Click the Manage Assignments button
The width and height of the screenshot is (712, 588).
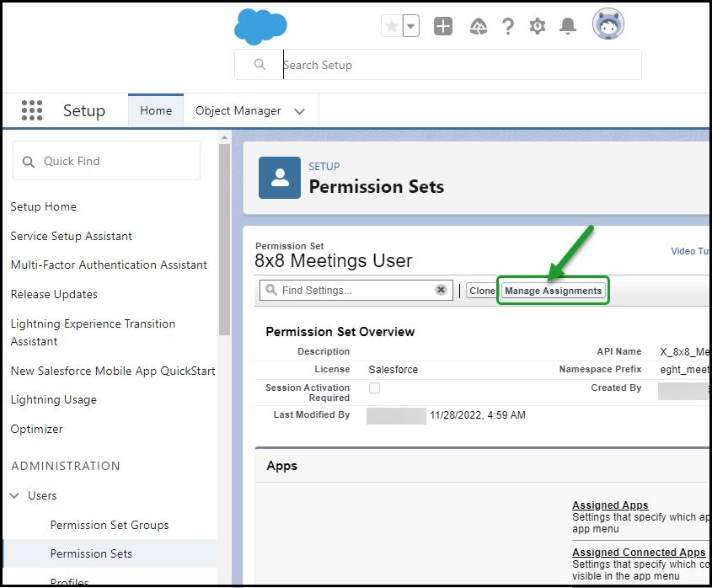click(553, 291)
